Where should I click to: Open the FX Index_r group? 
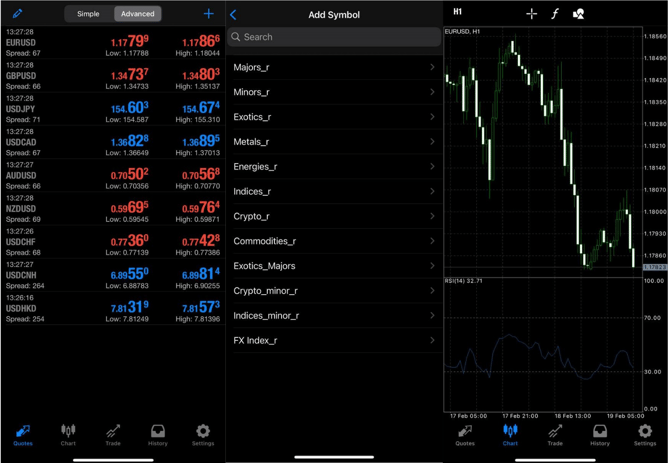point(334,340)
